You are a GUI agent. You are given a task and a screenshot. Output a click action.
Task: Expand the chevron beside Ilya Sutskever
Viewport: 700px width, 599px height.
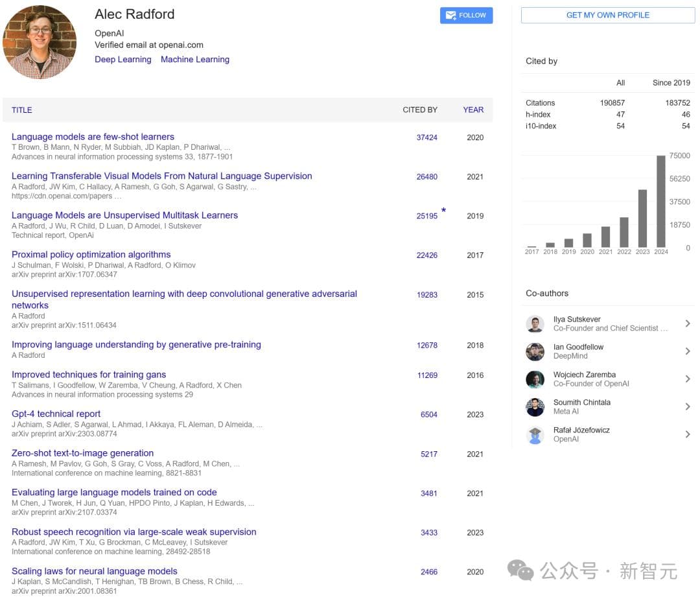tap(688, 323)
